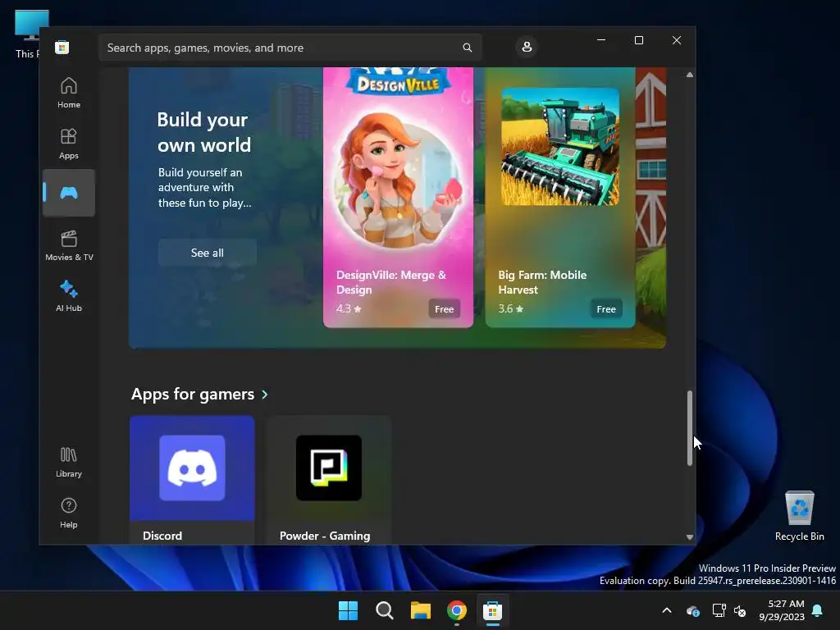Click the vertical scrollbar thumb
The image size is (840, 630).
(689, 428)
